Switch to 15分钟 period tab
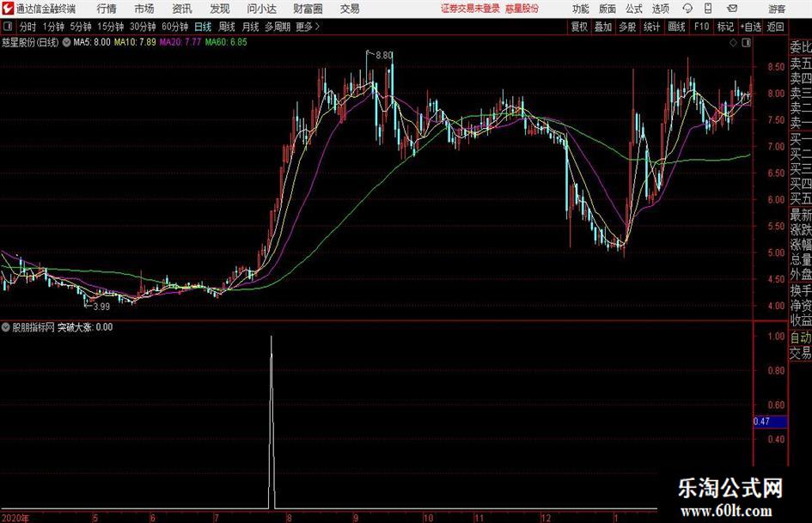Screen dimensions: 812x523 pos(111,27)
